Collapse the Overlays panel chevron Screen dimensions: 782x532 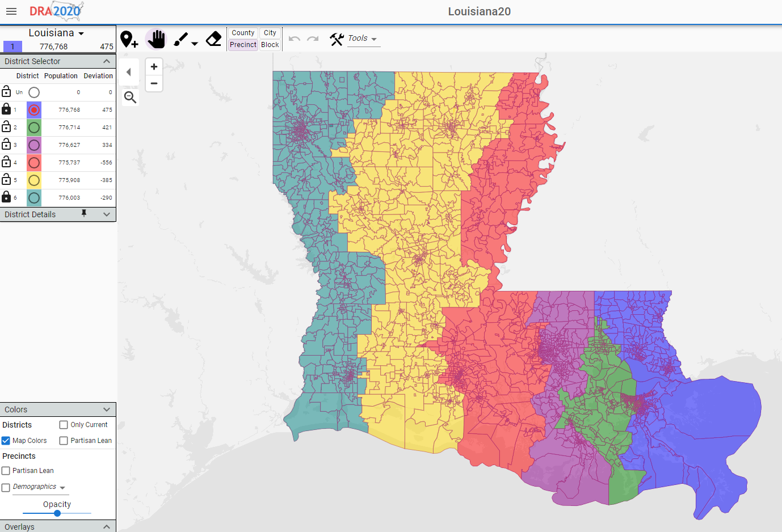point(107,527)
